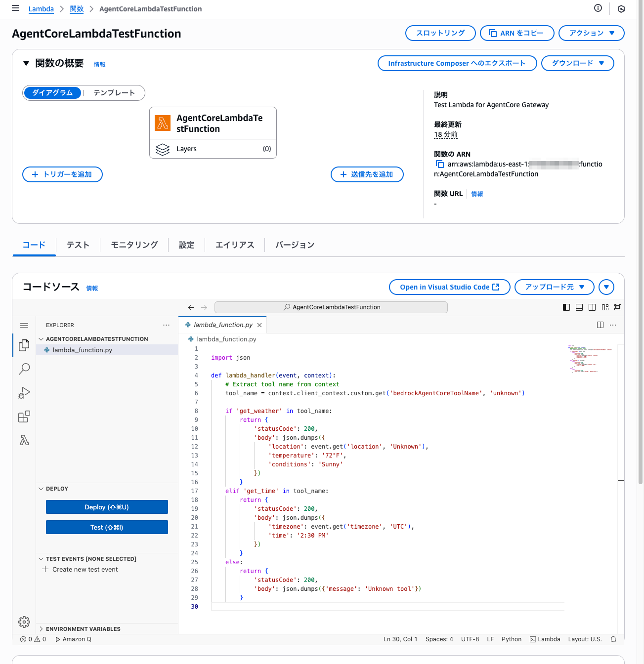Viewport: 644px width, 664px height.
Task: Click 送信先を追加 button
Action: (x=367, y=174)
